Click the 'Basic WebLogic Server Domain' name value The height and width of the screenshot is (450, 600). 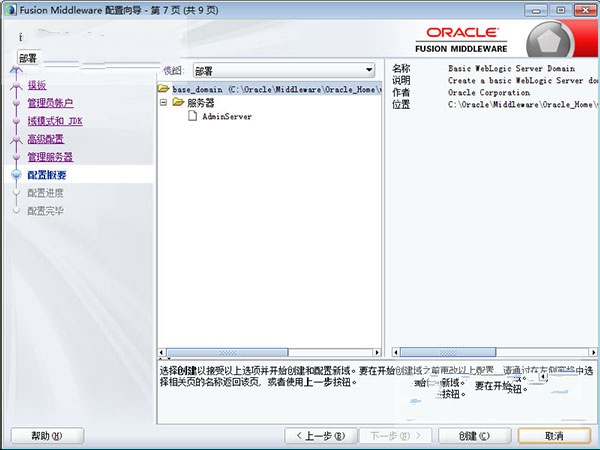pyautogui.click(x=512, y=68)
